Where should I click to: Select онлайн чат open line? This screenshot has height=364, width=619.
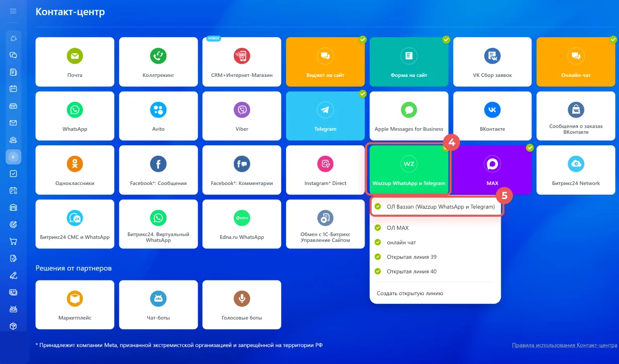[x=435, y=242]
